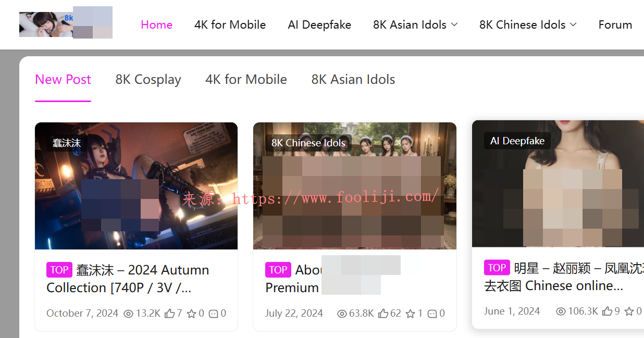Click the comment icon on the October 7 post
The width and height of the screenshot is (644, 338).
[213, 314]
